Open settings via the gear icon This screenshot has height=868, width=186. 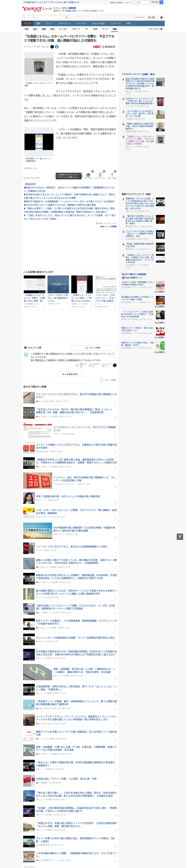point(161,18)
